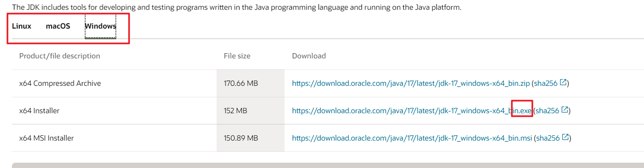Open sha256 text link for the zip file
The image size is (644, 168).
(545, 83)
